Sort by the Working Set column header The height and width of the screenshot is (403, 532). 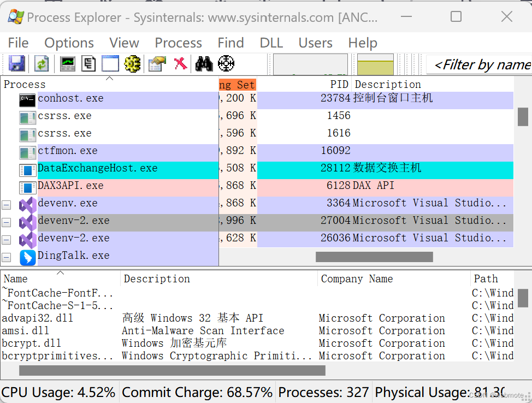[238, 84]
